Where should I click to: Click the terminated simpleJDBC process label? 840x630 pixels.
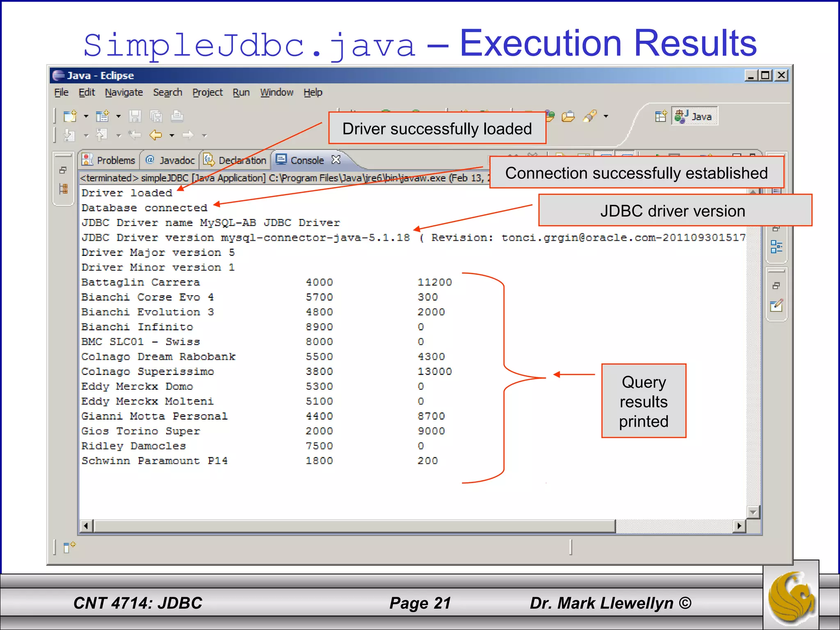(285, 178)
